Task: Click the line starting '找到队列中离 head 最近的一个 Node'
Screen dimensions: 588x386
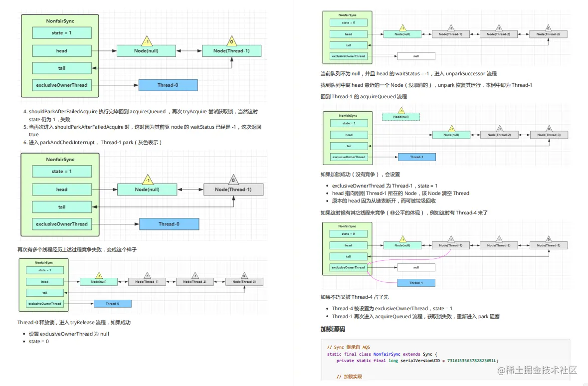Action: click(x=426, y=85)
